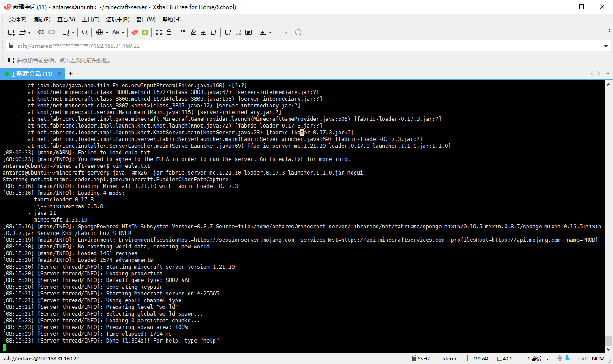Click the script run icon with green arrow
The height and width of the screenshot is (364, 613).
tap(228, 32)
